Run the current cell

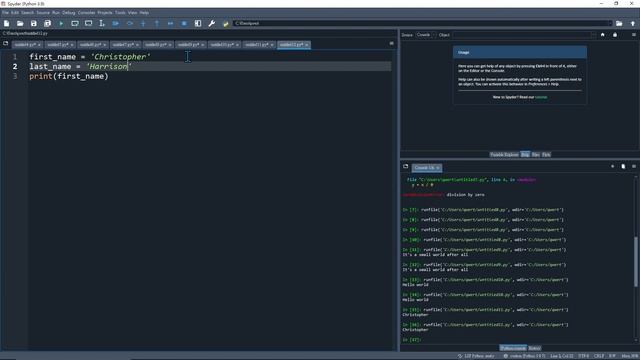tap(75, 24)
